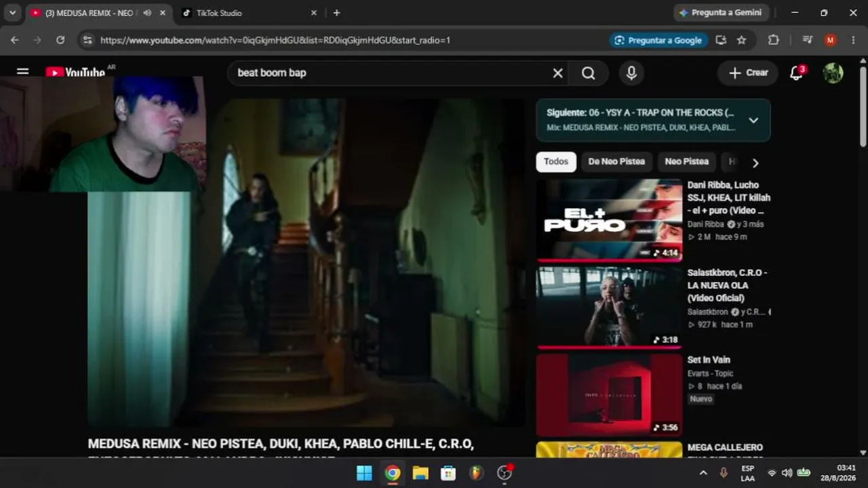The height and width of the screenshot is (488, 868).
Task: Go to the YouTube home logo
Action: (75, 72)
